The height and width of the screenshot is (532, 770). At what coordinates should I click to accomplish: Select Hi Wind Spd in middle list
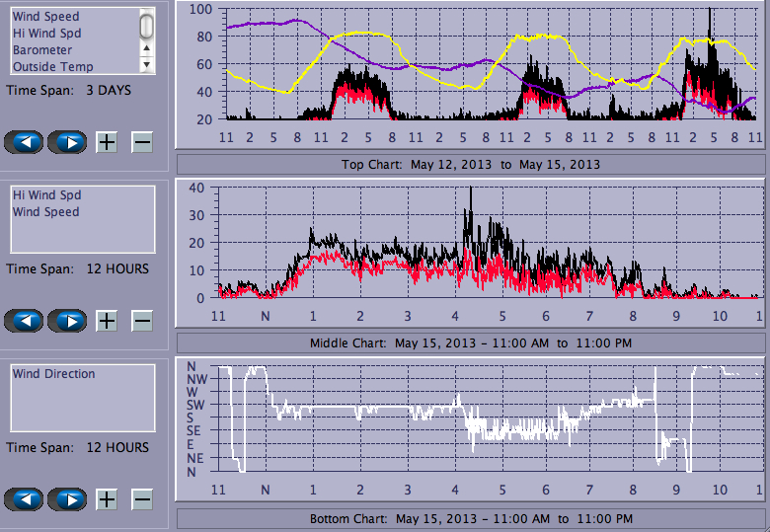coord(46,195)
